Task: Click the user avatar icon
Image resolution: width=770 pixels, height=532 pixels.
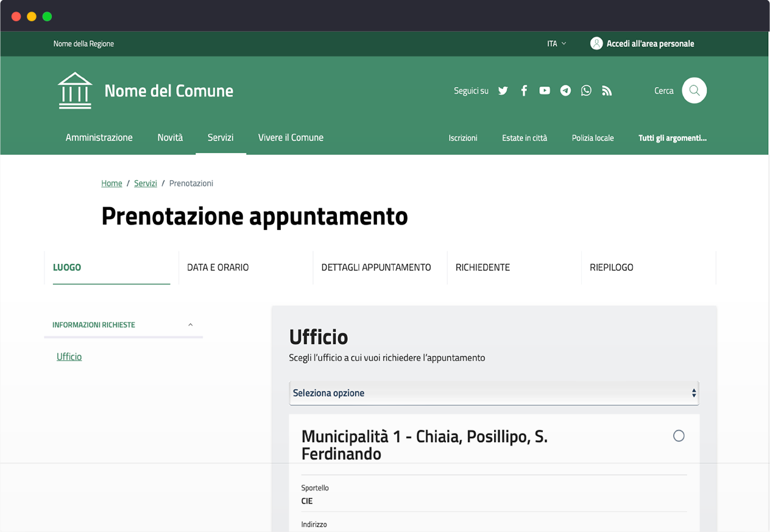Action: pos(596,44)
